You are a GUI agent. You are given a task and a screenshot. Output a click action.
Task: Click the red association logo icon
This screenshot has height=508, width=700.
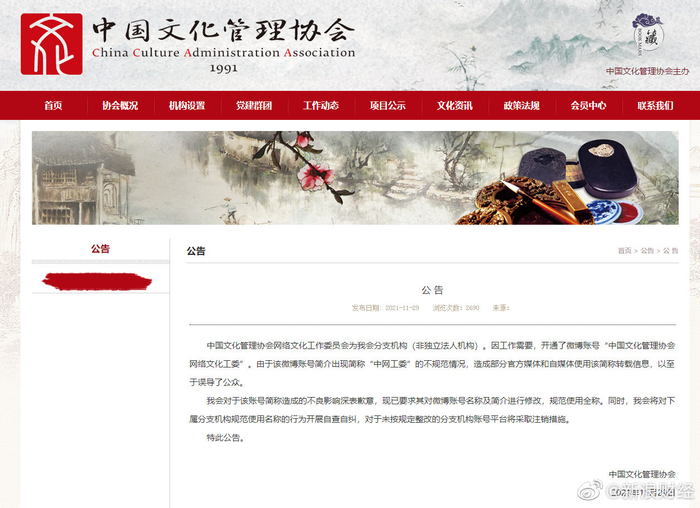click(x=51, y=44)
